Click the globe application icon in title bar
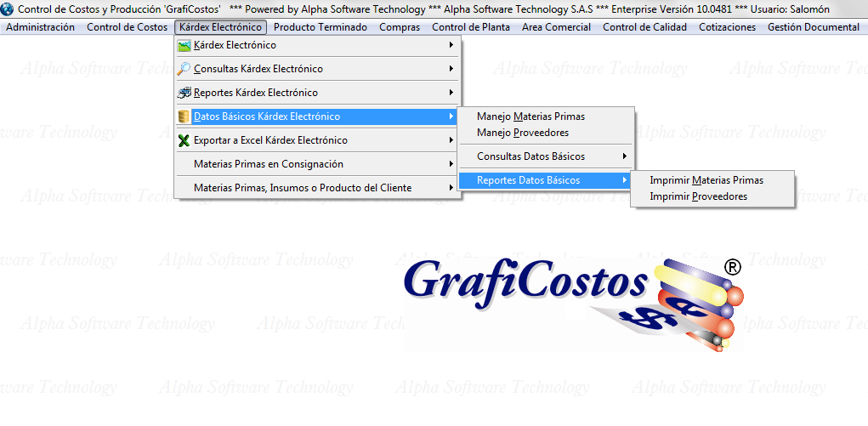Viewport: 868px width, 426px height. point(9,9)
